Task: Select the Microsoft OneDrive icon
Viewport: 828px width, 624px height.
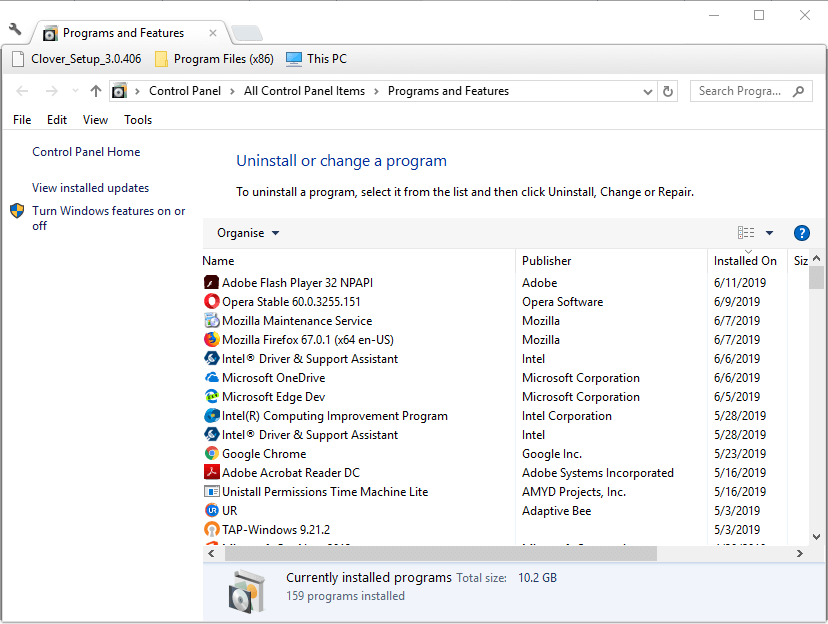Action: pos(211,377)
